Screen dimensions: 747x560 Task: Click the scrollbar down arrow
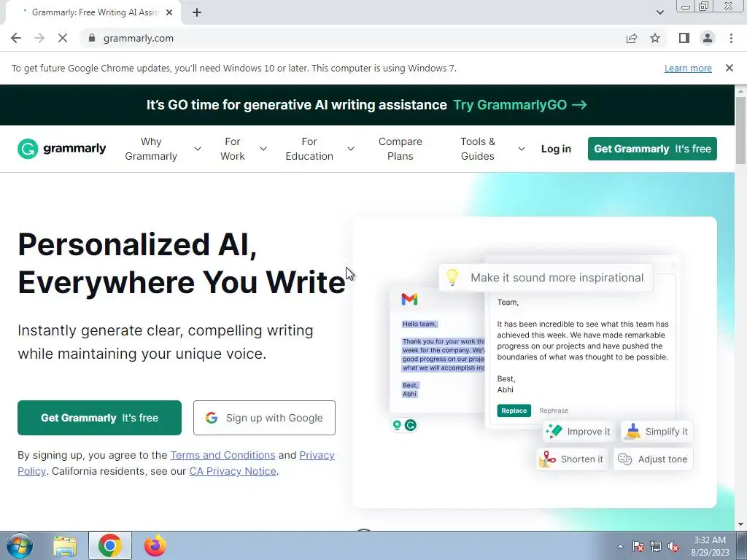click(741, 524)
